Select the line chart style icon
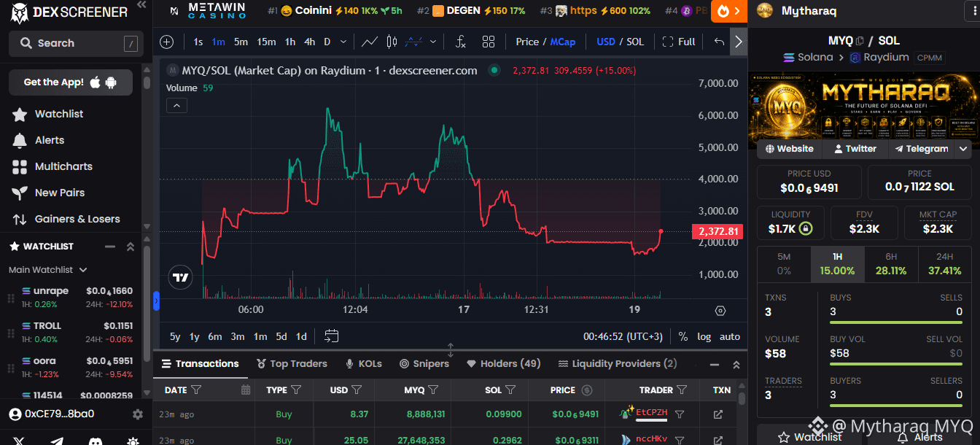Viewport: 980px width, 445px height. (x=370, y=42)
